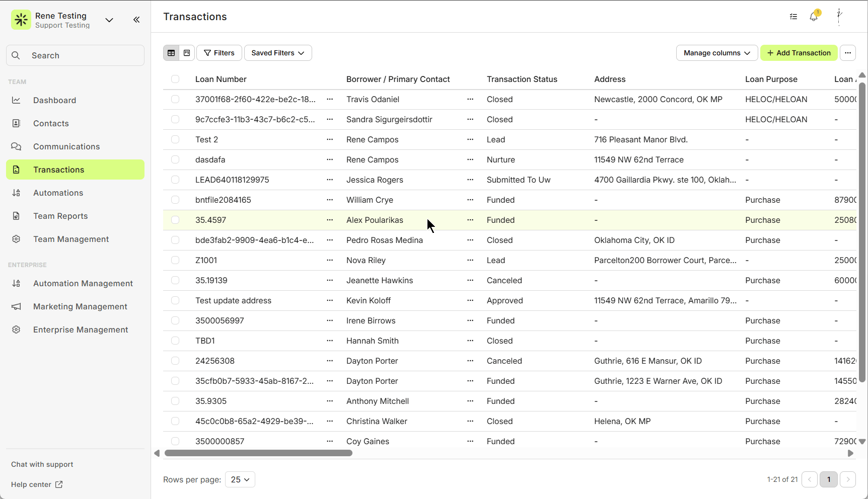Open more options ellipsis beside Add Transaction
The height and width of the screenshot is (499, 868).
pyautogui.click(x=848, y=53)
